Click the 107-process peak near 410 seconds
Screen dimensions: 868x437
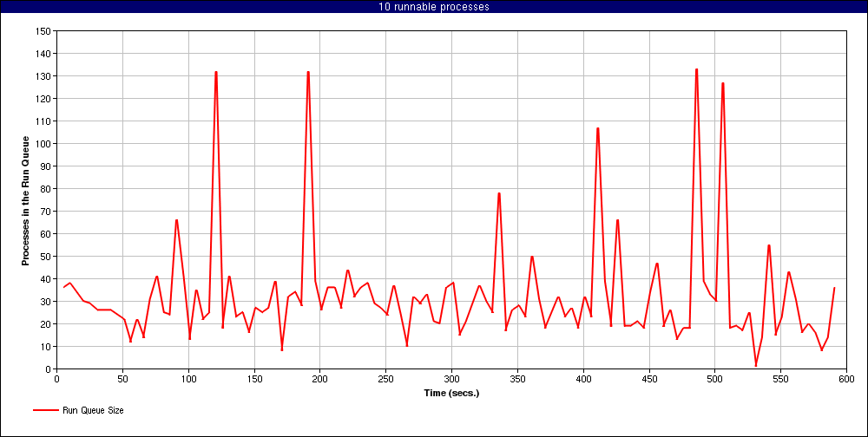click(598, 128)
